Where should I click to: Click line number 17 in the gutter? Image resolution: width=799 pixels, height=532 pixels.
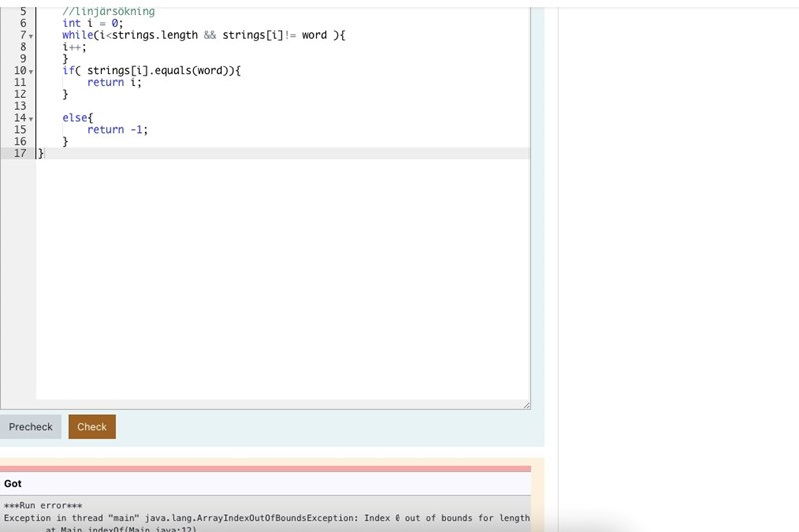(20, 153)
